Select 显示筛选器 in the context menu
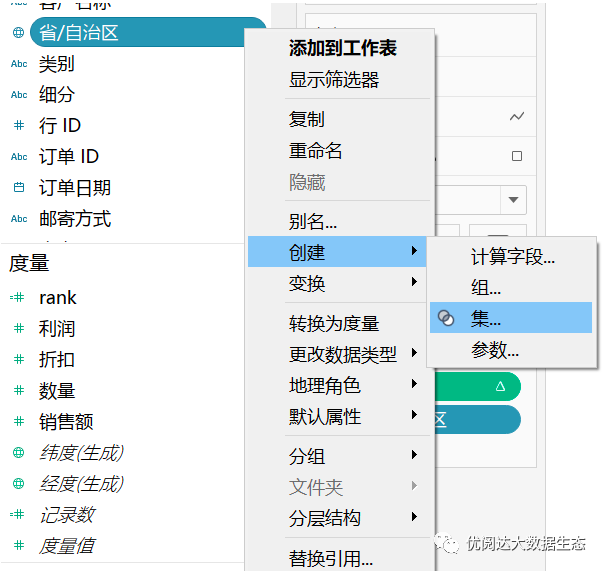Viewport: 609px width, 576px height. [x=334, y=80]
